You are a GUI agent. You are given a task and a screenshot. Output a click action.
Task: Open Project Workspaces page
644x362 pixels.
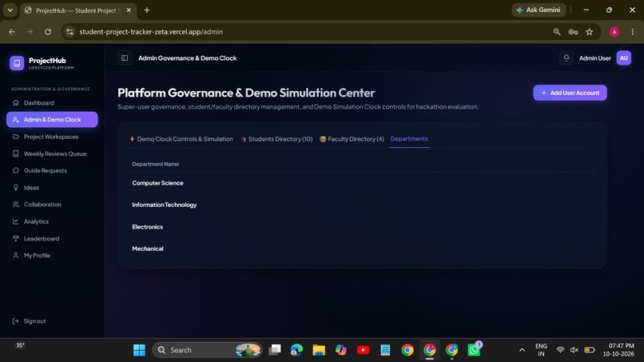coord(51,137)
